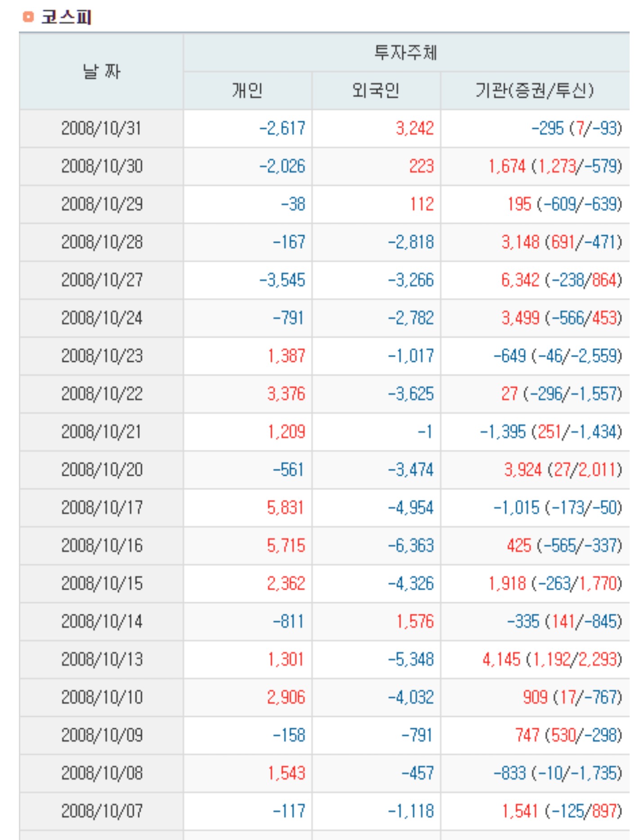Click the 외국인 column header

376,90
